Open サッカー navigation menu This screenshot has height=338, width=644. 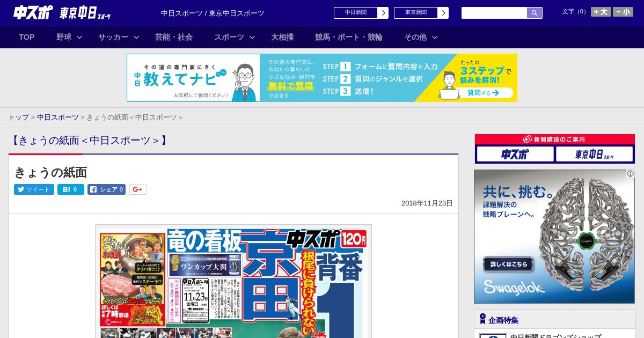point(113,37)
